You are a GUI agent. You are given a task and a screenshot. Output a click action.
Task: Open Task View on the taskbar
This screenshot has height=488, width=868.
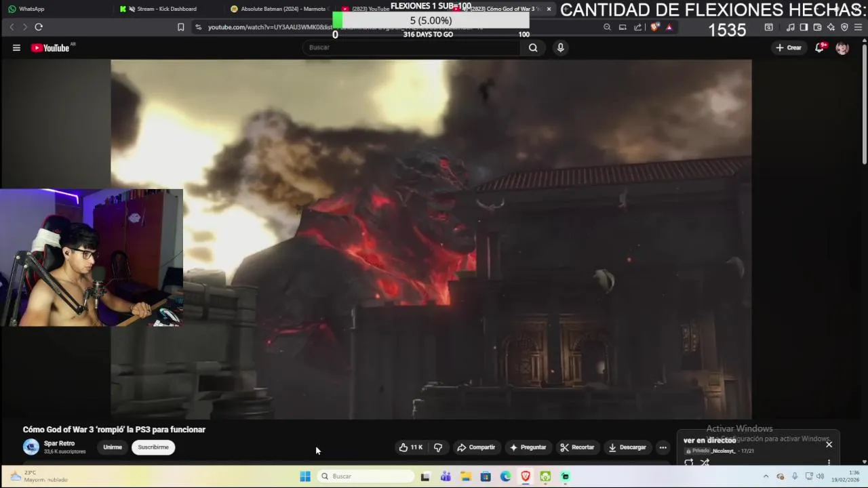(425, 476)
